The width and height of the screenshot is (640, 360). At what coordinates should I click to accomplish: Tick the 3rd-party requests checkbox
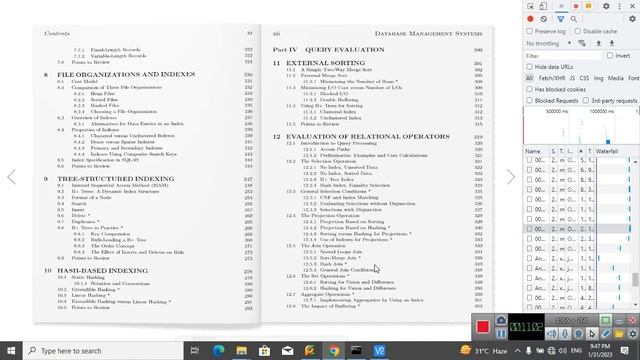click(x=586, y=100)
